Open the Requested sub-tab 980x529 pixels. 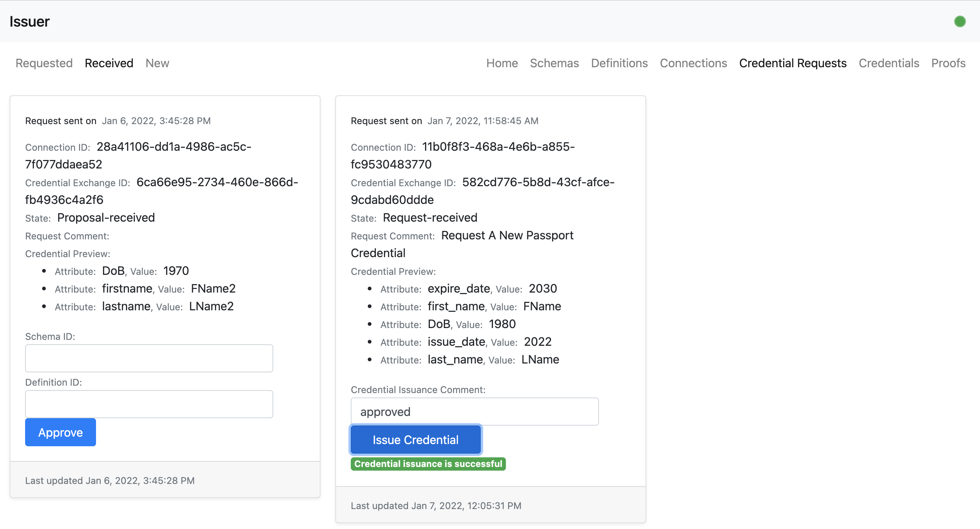[44, 63]
